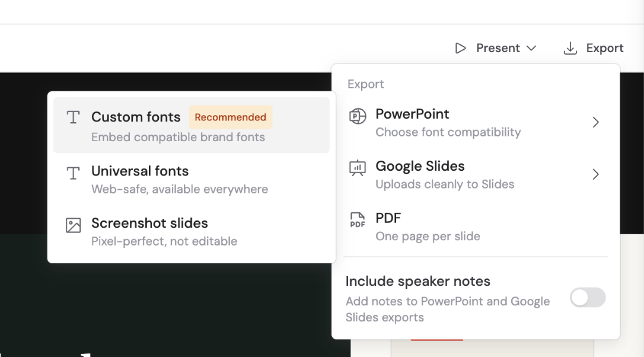Click the 'Include speaker notes' label
This screenshot has width=644, height=357.
coord(417,282)
